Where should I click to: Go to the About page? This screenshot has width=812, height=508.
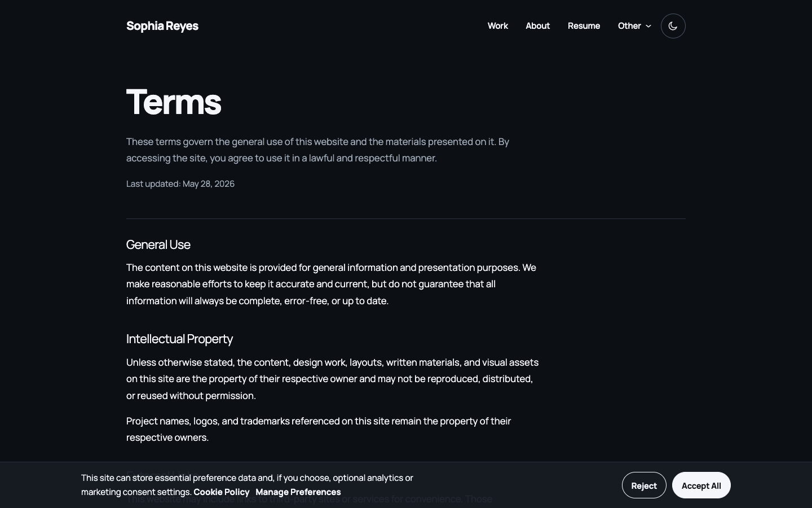point(537,26)
